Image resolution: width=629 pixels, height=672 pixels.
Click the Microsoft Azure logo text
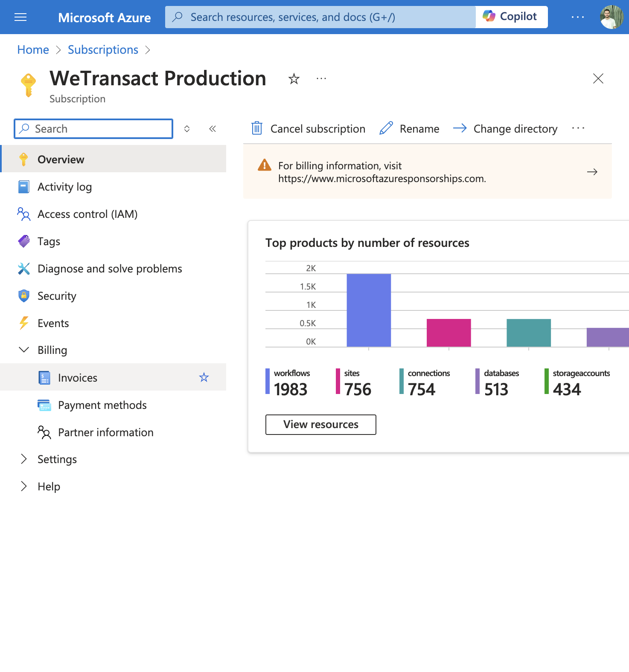105,17
